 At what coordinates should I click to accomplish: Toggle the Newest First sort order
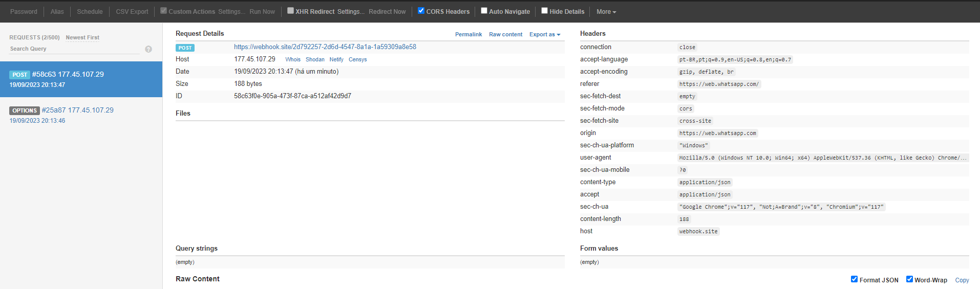click(x=82, y=37)
